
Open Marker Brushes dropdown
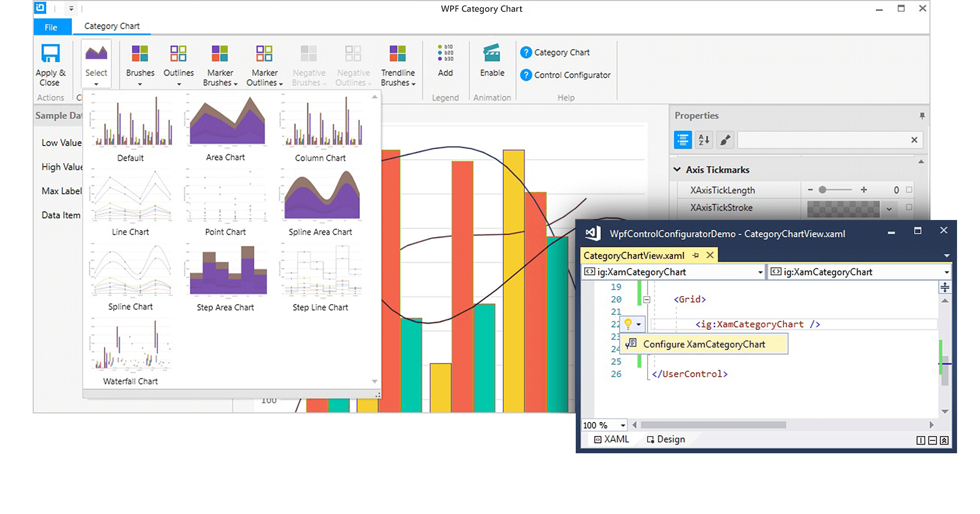(220, 65)
